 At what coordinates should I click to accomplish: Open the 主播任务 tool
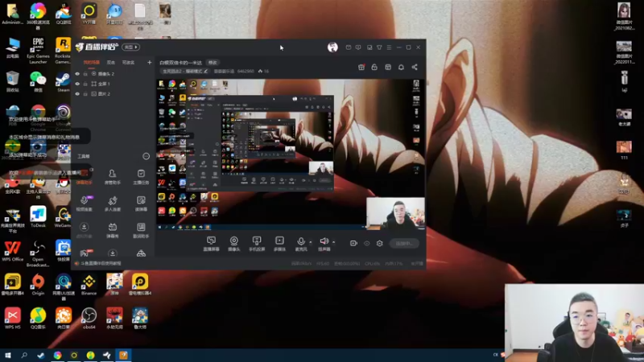tap(141, 177)
